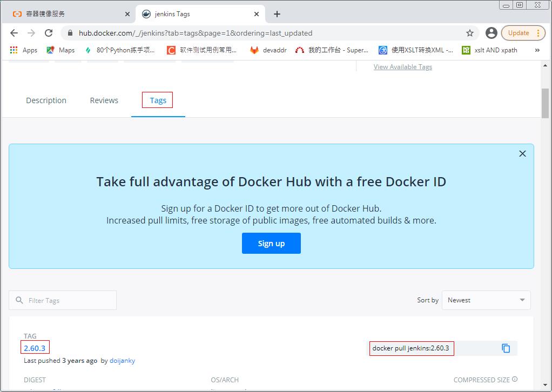Click the compressed size info icon
The image size is (552, 392).
(x=515, y=380)
